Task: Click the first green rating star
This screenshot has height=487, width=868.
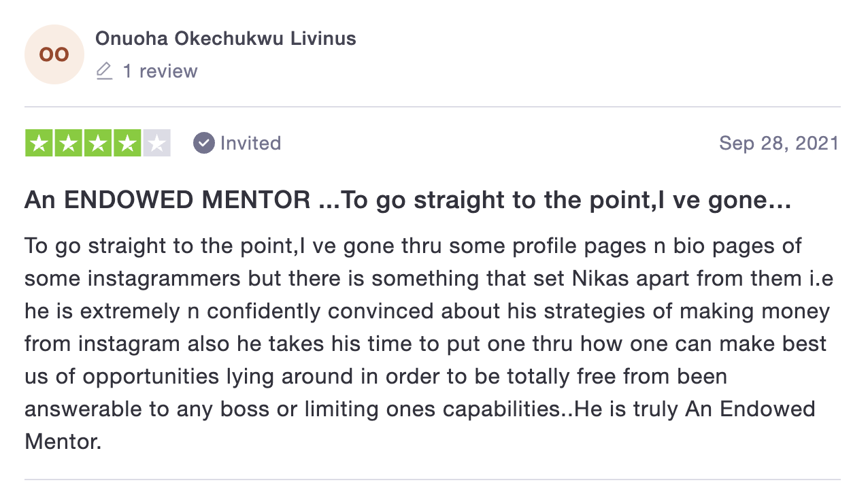Action: pos(39,143)
